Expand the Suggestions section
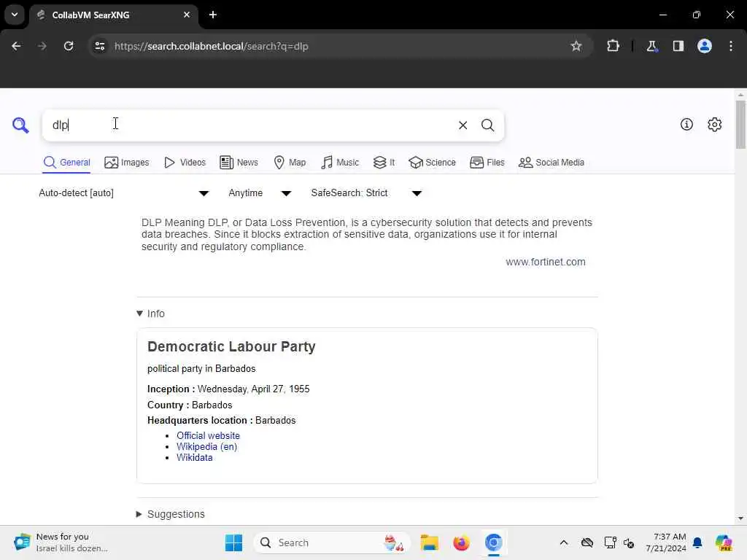 (171, 514)
